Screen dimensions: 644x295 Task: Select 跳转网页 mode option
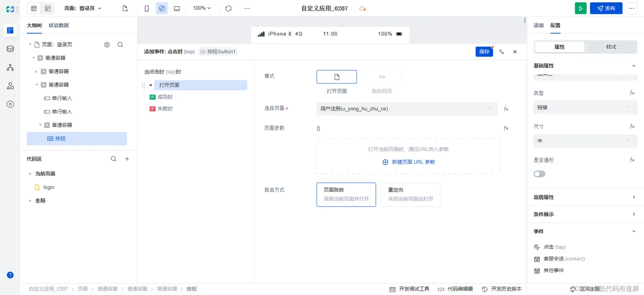[382, 77]
